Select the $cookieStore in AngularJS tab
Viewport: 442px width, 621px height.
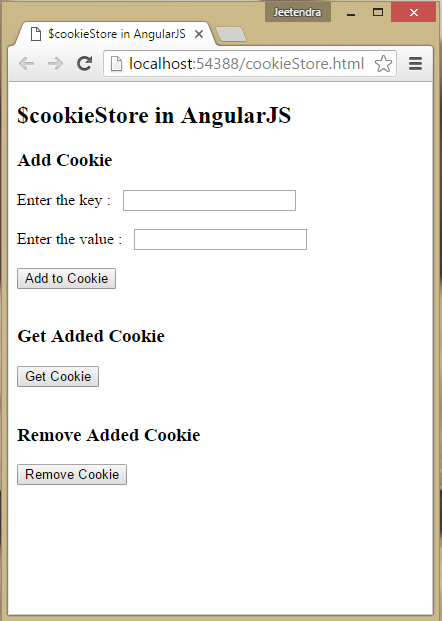116,34
